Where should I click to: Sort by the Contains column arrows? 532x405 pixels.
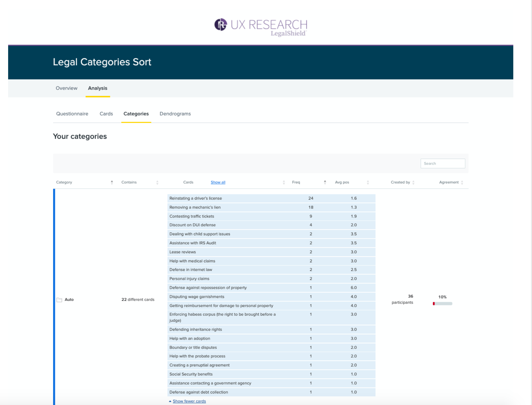[157, 182]
